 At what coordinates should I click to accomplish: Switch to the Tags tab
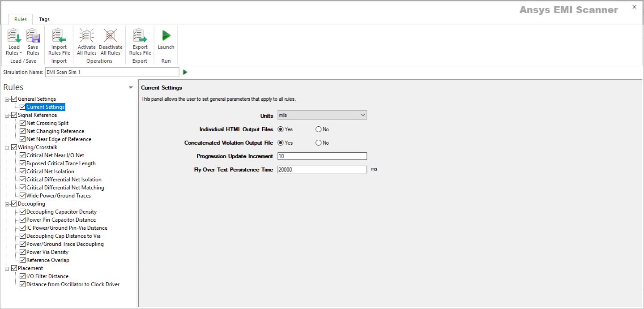click(x=44, y=19)
